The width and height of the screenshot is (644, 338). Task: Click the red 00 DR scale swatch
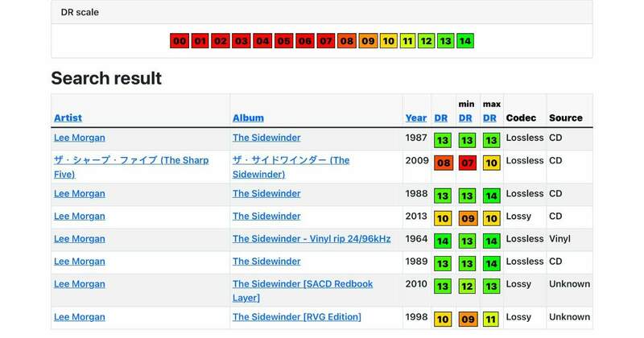(180, 41)
